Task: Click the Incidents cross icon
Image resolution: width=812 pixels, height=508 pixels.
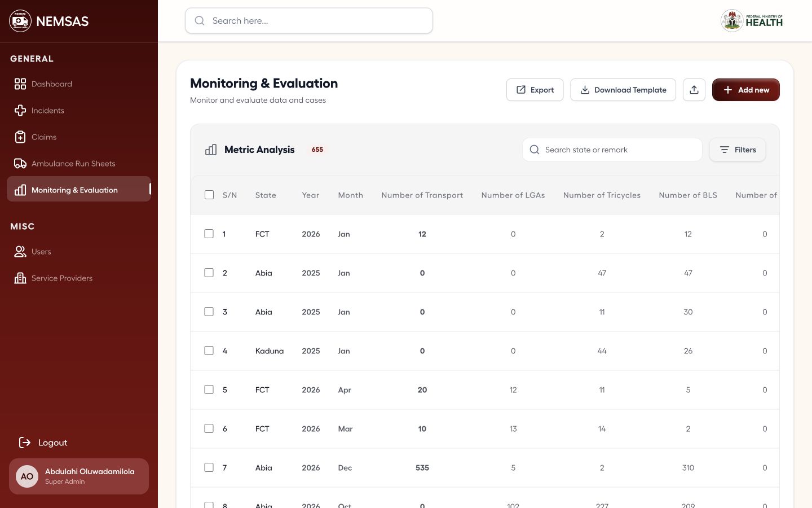Action: point(20,111)
